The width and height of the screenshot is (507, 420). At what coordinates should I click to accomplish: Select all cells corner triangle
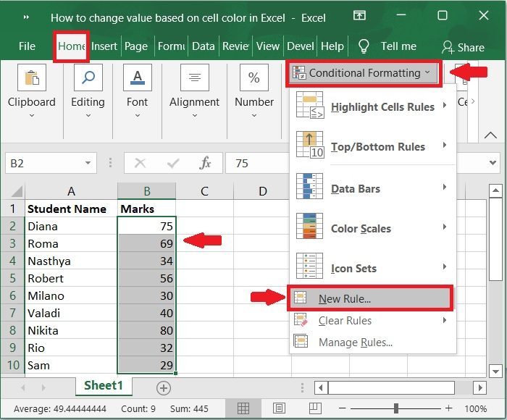coord(17,191)
